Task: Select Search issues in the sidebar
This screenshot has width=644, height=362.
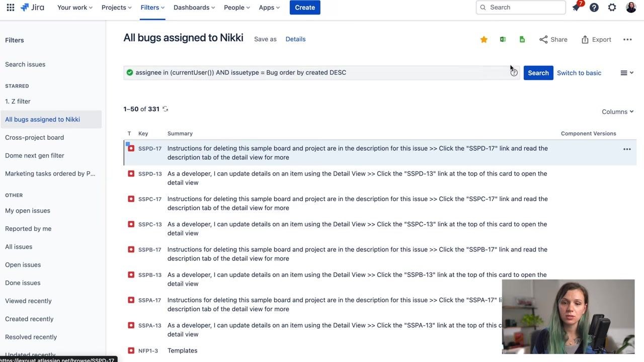Action: tap(25, 64)
